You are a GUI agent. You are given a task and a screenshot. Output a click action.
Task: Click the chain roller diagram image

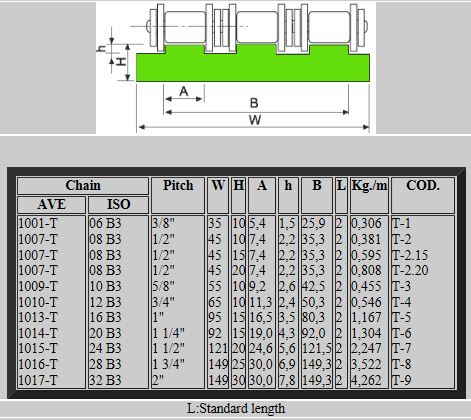tap(236, 68)
